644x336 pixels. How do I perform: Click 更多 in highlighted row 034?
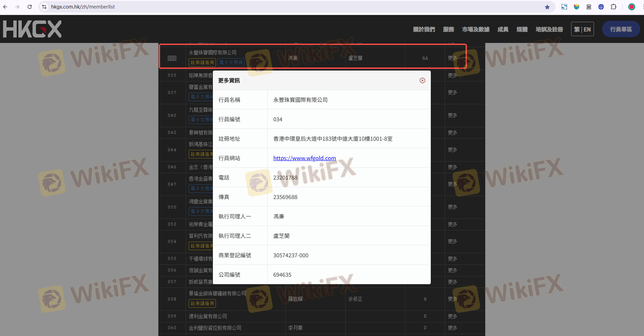(452, 58)
